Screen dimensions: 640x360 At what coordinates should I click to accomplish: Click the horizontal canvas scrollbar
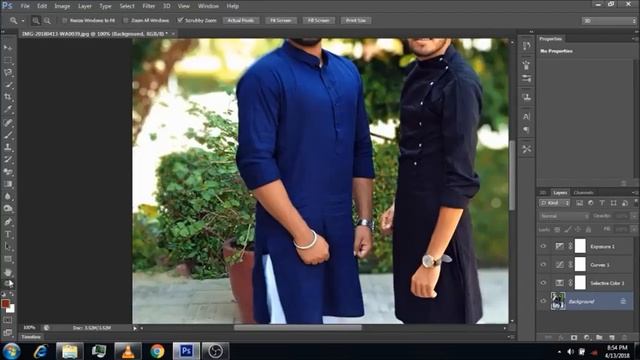point(298,328)
